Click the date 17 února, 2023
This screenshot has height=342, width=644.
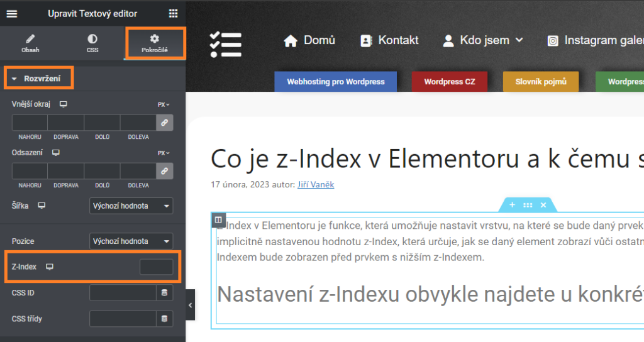pyautogui.click(x=240, y=184)
